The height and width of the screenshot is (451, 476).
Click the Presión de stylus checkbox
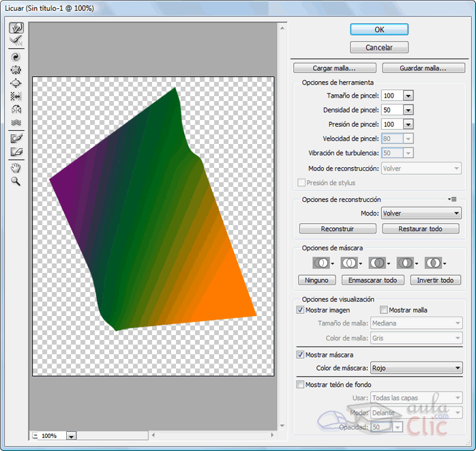tap(301, 183)
